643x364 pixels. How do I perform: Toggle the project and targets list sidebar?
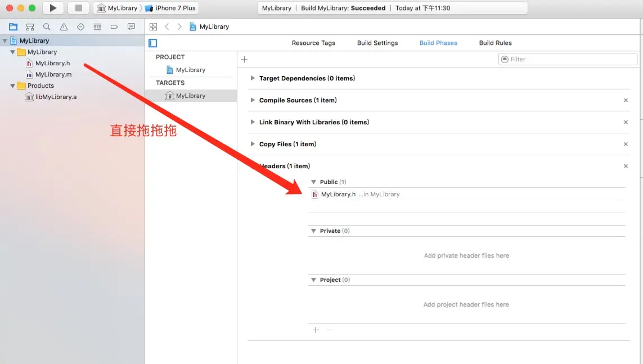153,43
